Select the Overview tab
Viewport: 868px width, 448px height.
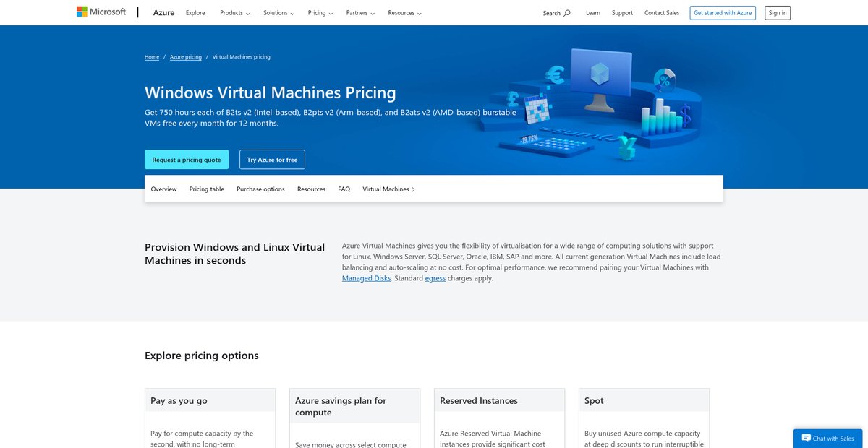click(163, 189)
